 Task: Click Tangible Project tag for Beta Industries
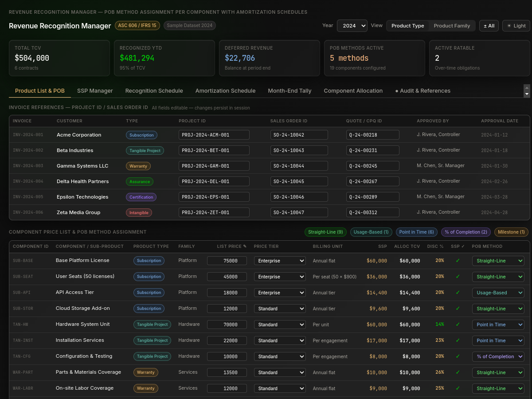145,151
